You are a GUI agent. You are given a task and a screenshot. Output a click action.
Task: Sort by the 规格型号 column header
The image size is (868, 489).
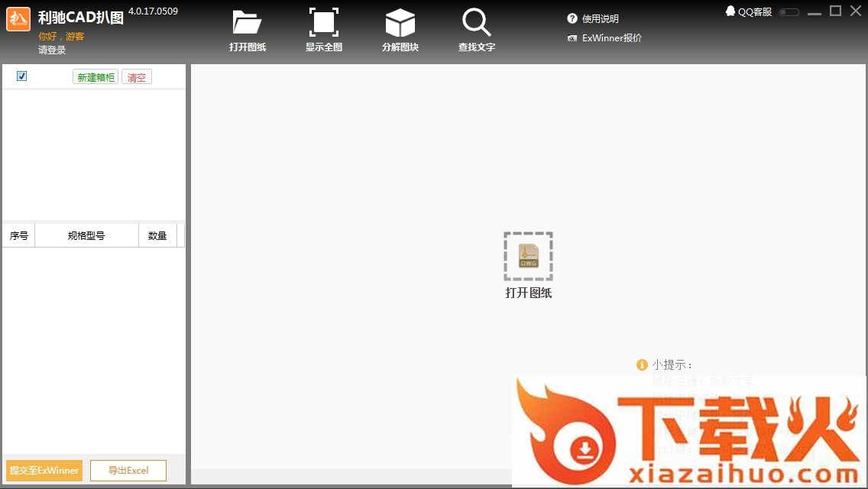tap(86, 236)
